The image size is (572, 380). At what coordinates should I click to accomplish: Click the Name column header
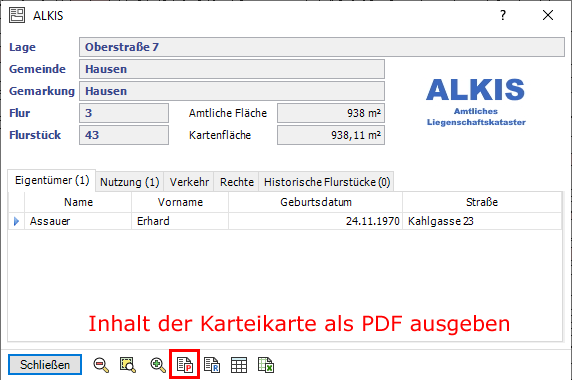pos(78,202)
